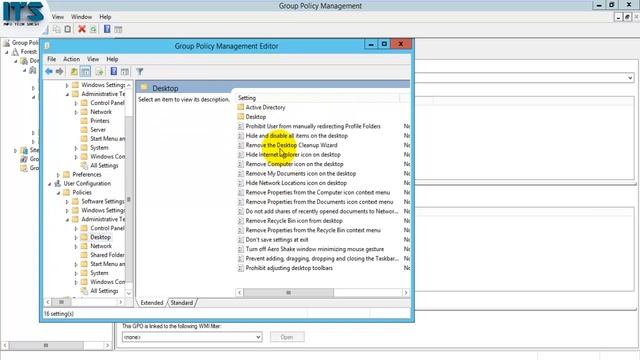Click the right scroll arrow of the settings list
640x360 pixels.
point(405,292)
